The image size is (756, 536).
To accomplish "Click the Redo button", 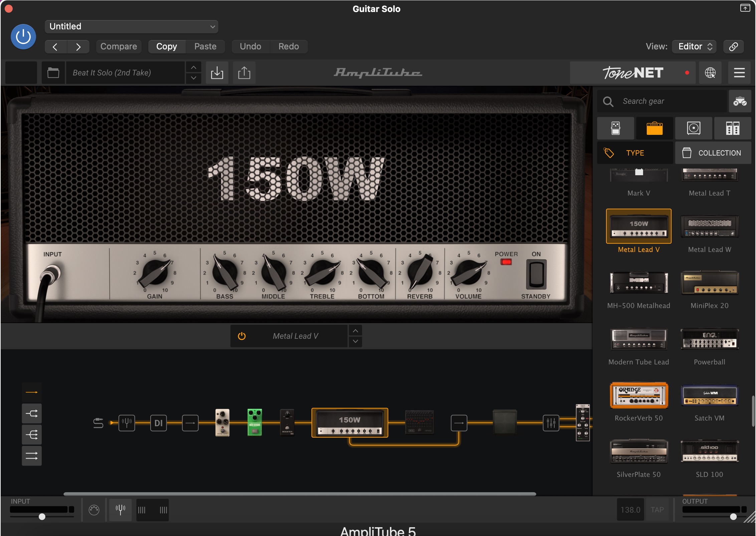I will [x=289, y=47].
